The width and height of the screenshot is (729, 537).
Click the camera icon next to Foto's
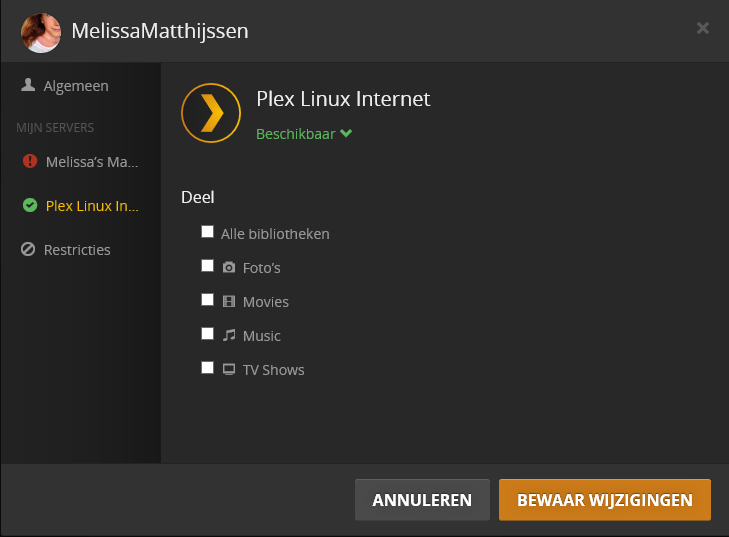point(229,268)
